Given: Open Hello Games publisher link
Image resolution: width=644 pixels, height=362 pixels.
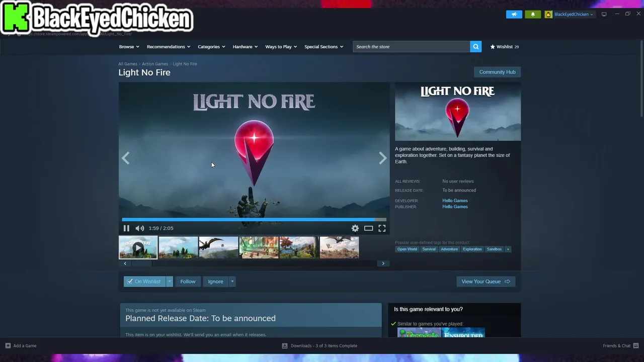Looking at the screenshot, I should pyautogui.click(x=455, y=207).
